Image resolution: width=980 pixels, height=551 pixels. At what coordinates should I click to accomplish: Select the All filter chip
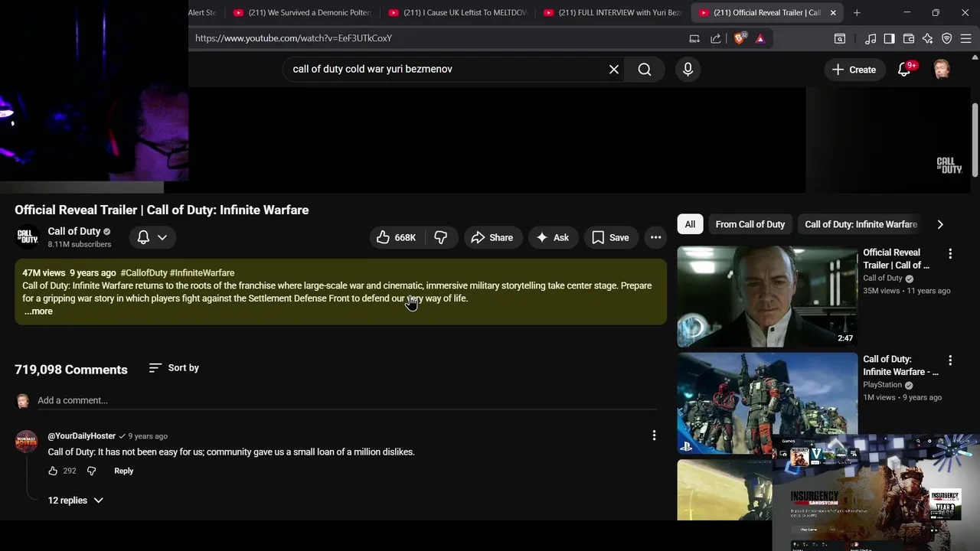[x=690, y=224]
